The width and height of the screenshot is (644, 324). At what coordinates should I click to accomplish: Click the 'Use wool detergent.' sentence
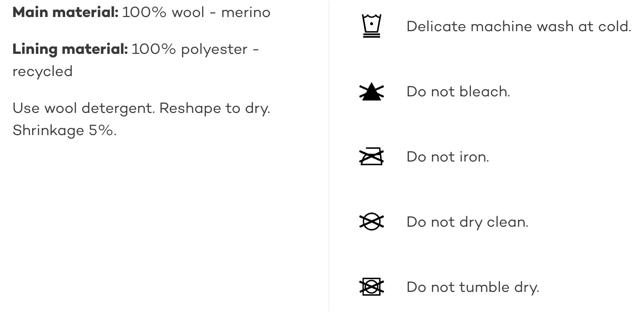click(83, 108)
